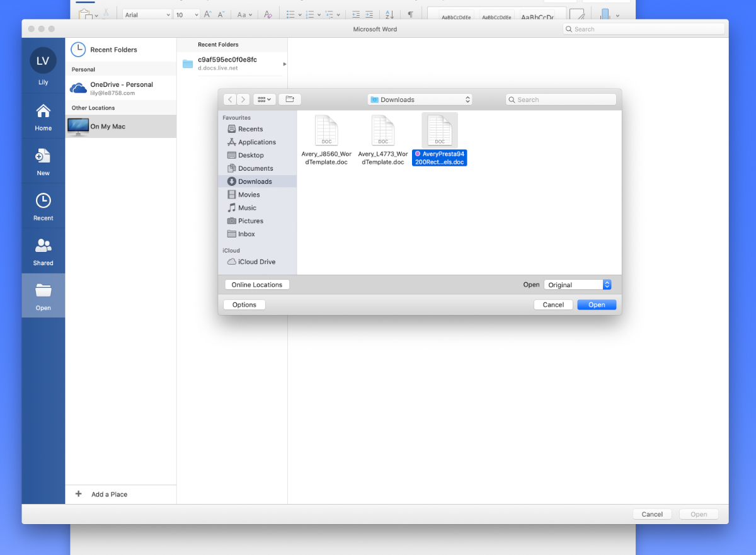Select Documents in Favourites sidebar
This screenshot has height=555, width=756.
(255, 168)
